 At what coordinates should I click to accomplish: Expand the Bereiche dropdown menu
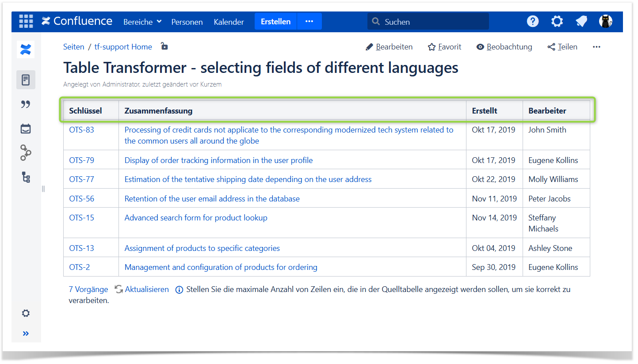[x=142, y=22]
